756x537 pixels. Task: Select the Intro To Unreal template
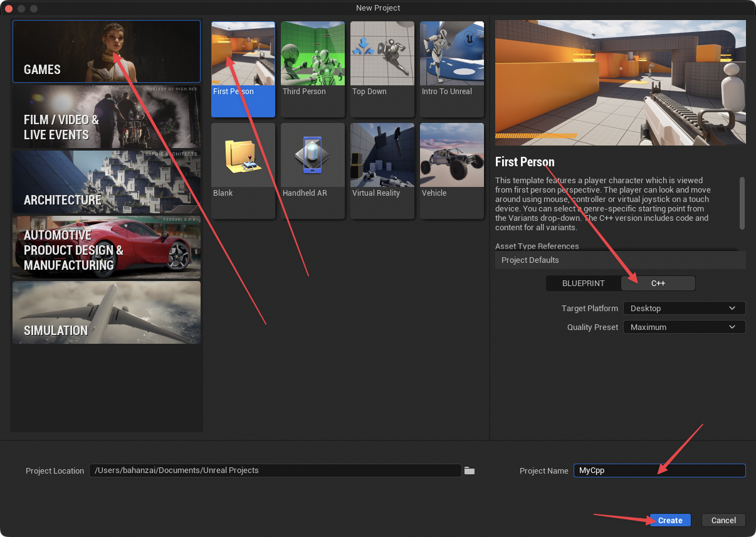pos(452,69)
